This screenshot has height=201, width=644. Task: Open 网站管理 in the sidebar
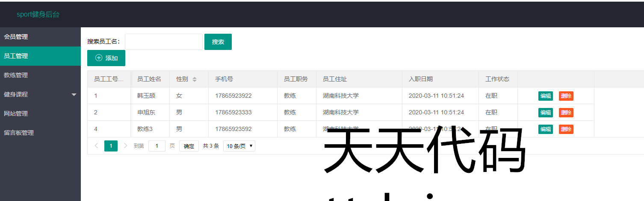pos(16,114)
